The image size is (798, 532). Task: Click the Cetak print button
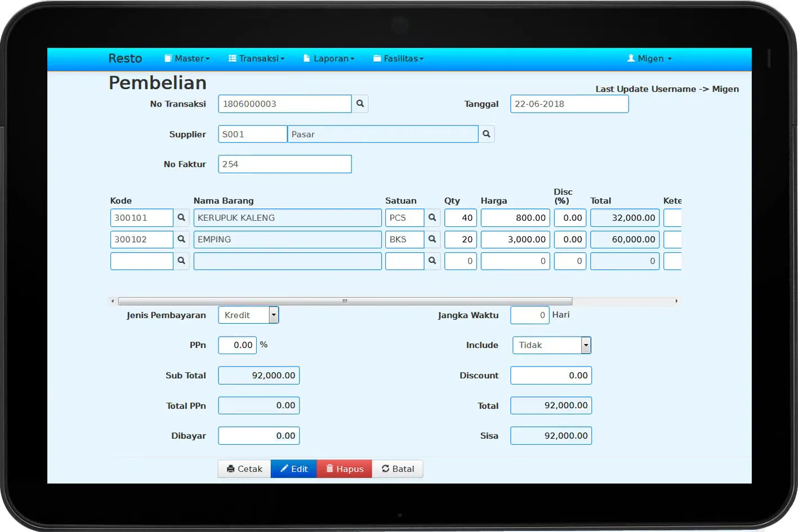point(244,469)
